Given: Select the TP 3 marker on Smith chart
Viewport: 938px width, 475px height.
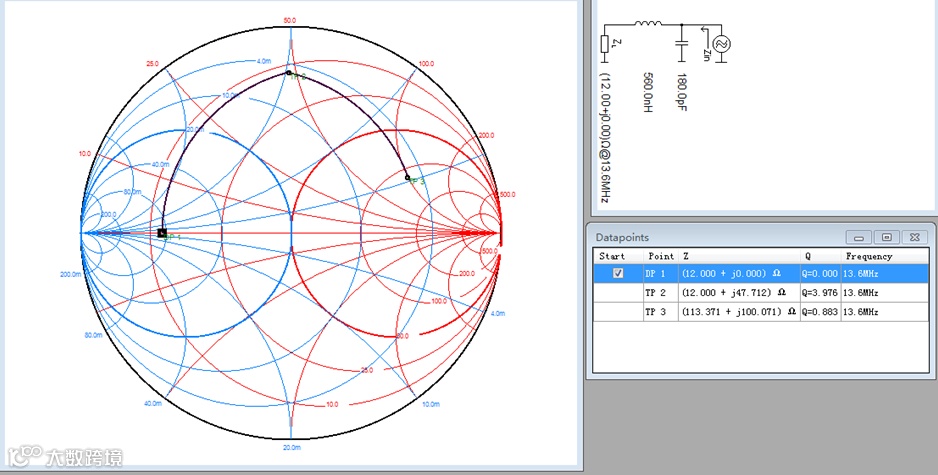Looking at the screenshot, I should [407, 177].
